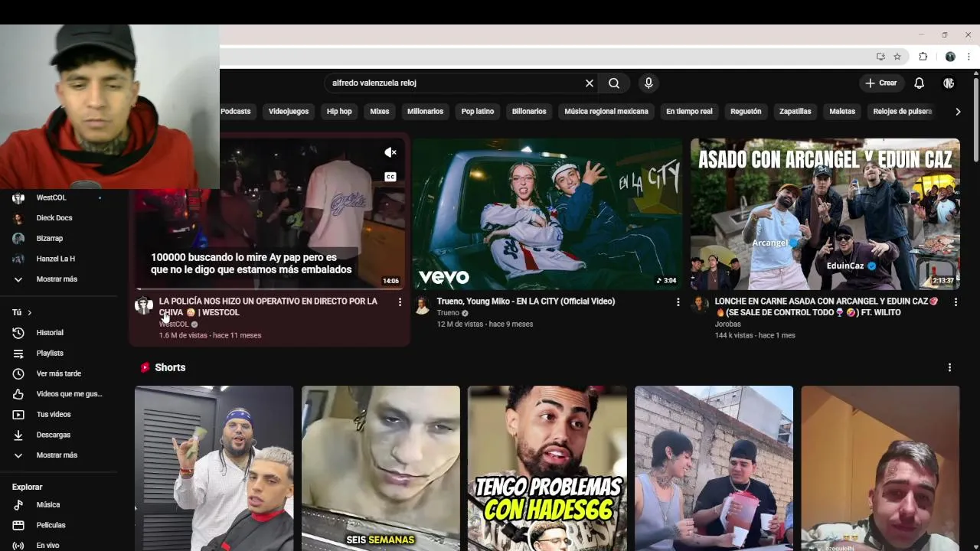980x551 pixels.
Task: Click the magnifier search button
Action: (614, 83)
